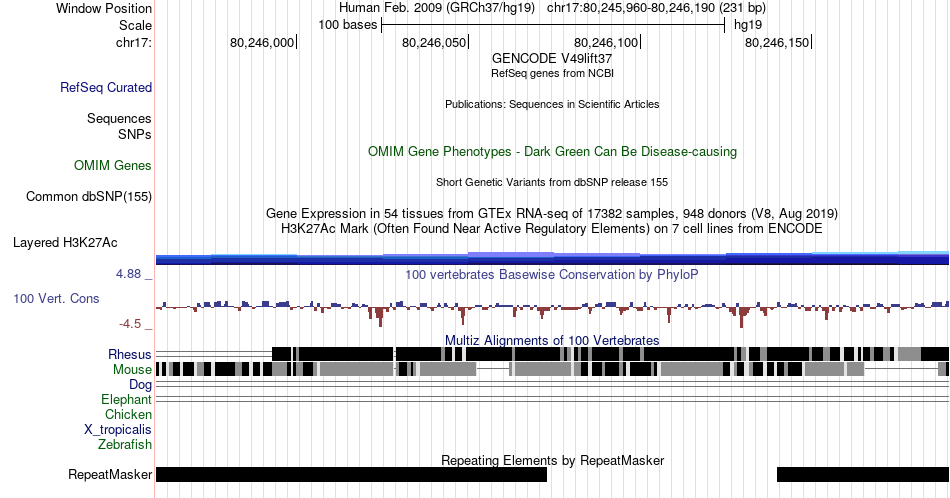
Task: Click the RefSeq genes from NCBI title
Action: coord(552,73)
